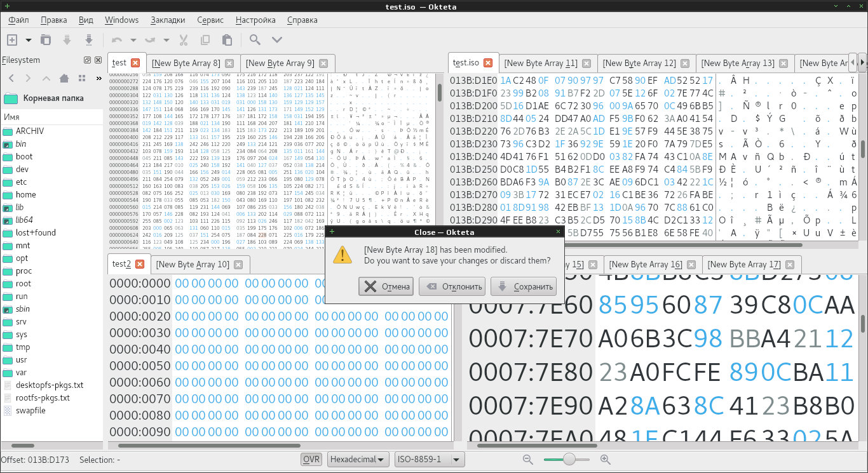Click the zoom out icon in status bar

(x=528, y=460)
